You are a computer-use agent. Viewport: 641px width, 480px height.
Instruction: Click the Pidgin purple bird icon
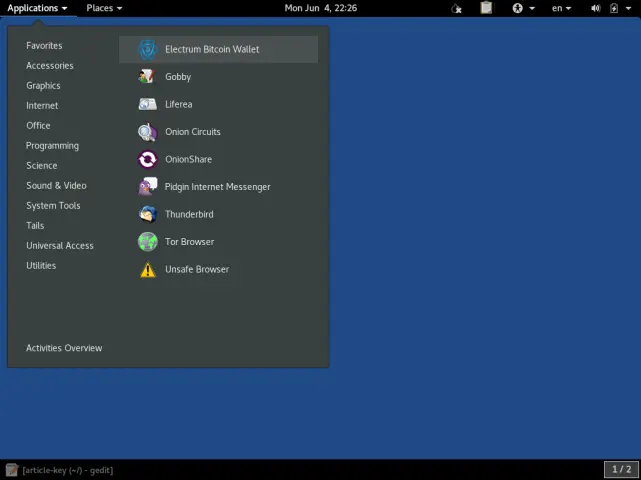(x=148, y=187)
